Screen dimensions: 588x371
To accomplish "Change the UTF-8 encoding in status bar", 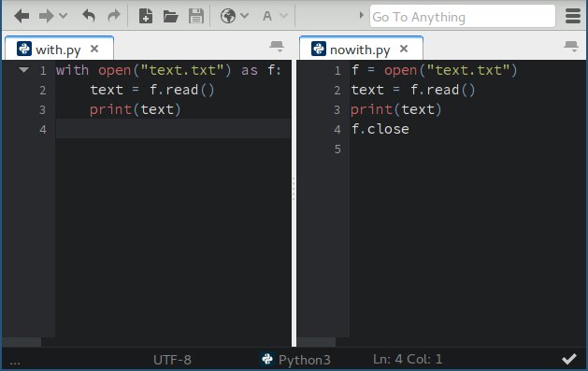I will [172, 360].
